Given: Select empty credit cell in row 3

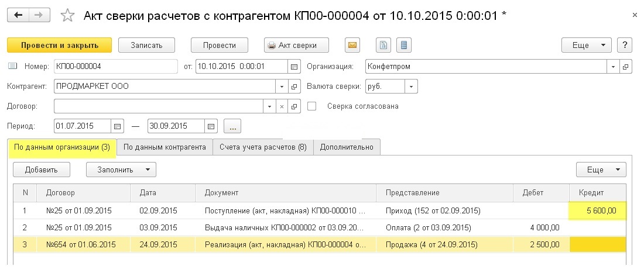Looking at the screenshot, I should 598,245.
